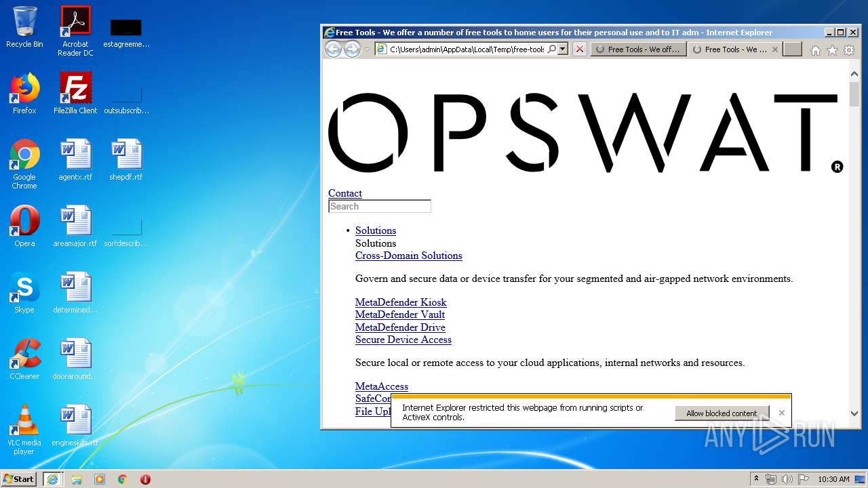Click the page scrollbar down arrow
This screenshot has height=488, width=868.
pyautogui.click(x=854, y=413)
